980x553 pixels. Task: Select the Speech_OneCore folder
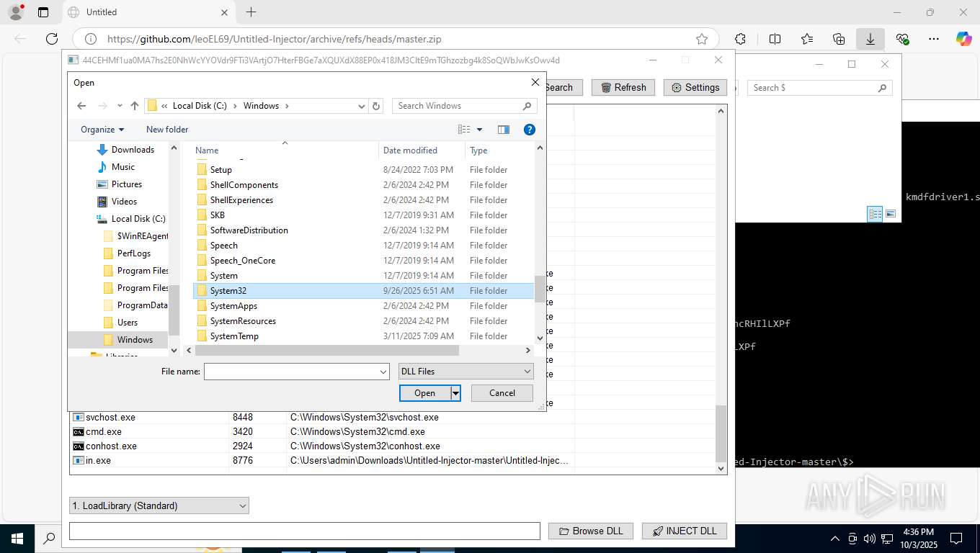pyautogui.click(x=363, y=261)
